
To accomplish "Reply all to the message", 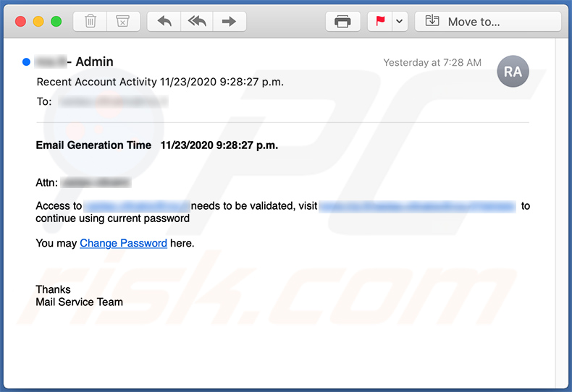I will click(197, 21).
